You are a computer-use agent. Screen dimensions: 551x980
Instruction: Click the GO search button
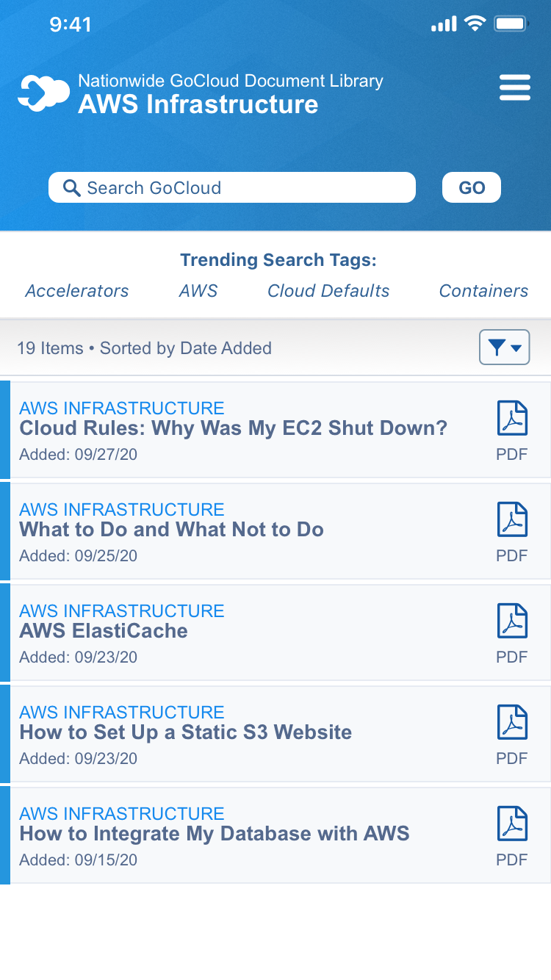point(472,187)
